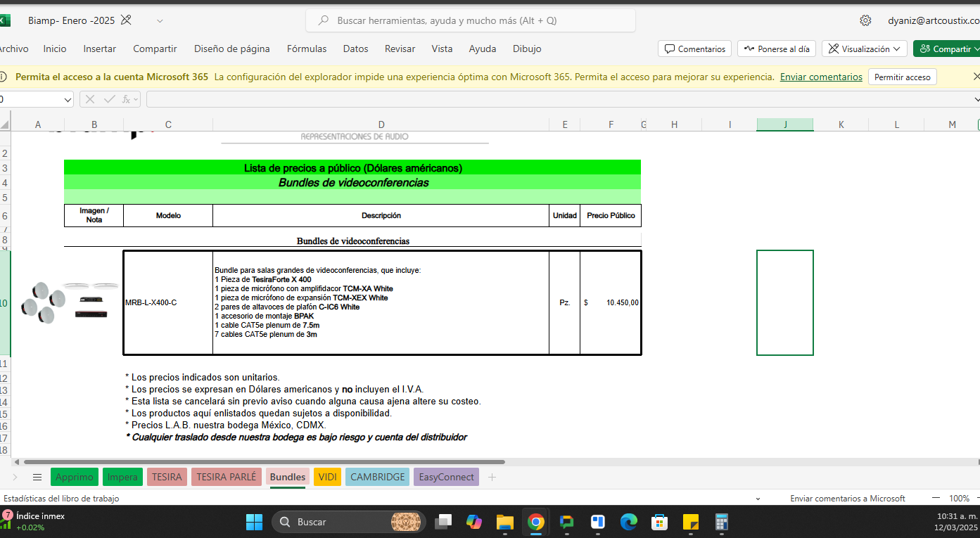Open the Ayuda ribbon tab
The image size is (980, 538).
(483, 49)
